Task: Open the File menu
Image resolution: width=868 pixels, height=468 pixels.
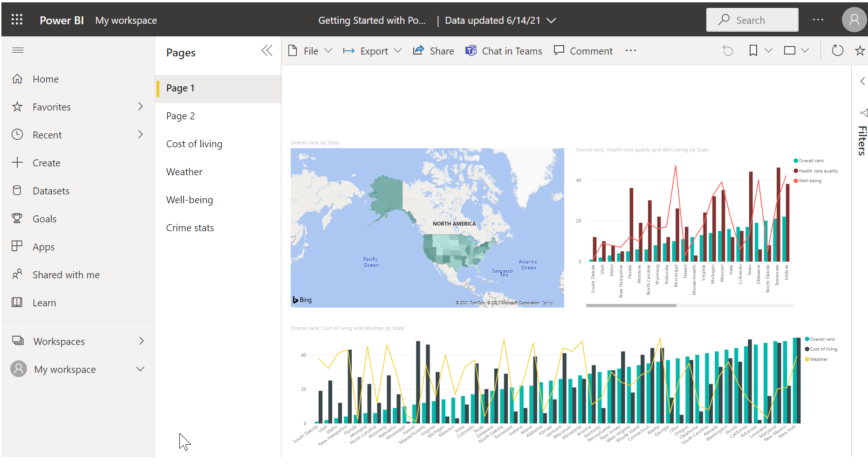Action: click(x=310, y=51)
